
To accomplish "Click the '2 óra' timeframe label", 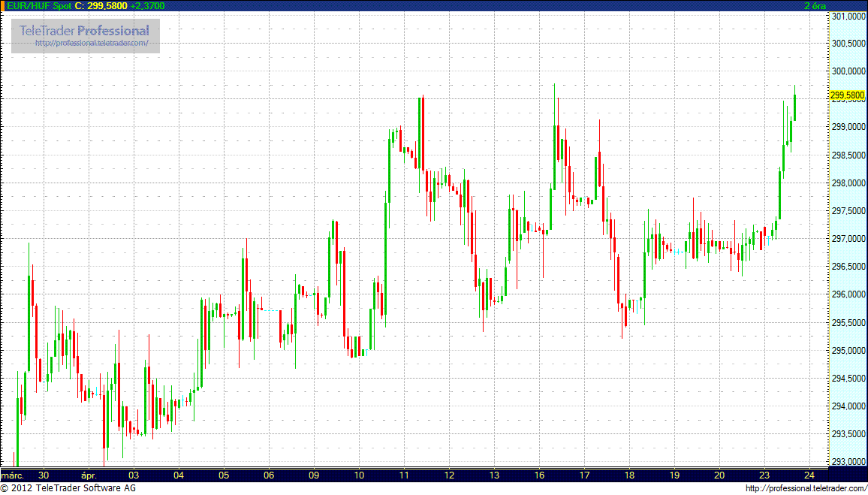I will (x=815, y=5).
